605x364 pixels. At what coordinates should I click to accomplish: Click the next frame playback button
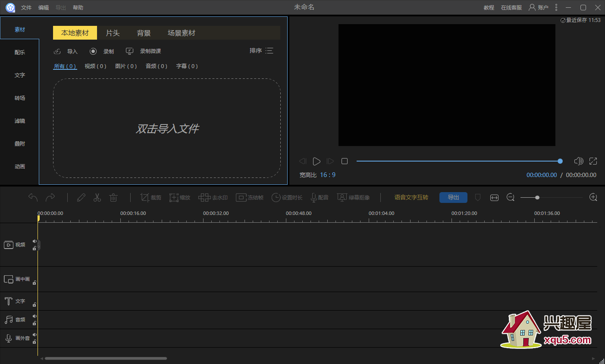330,161
